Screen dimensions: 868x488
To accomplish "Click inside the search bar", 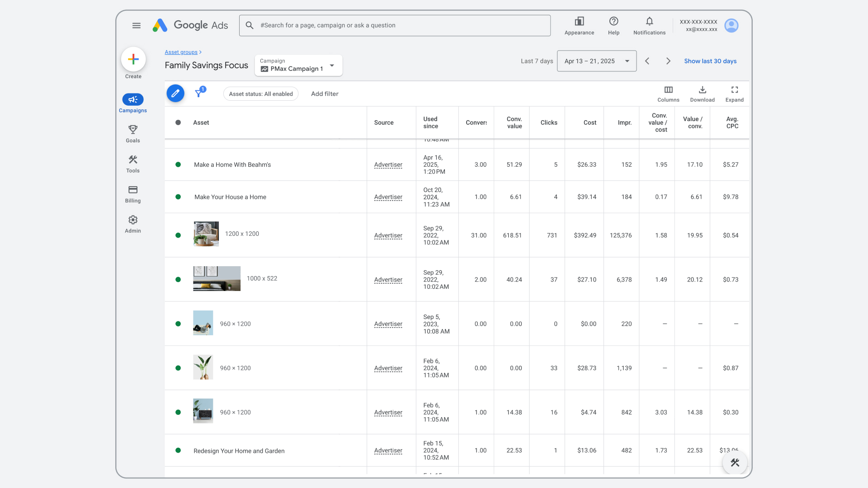I will pos(394,25).
